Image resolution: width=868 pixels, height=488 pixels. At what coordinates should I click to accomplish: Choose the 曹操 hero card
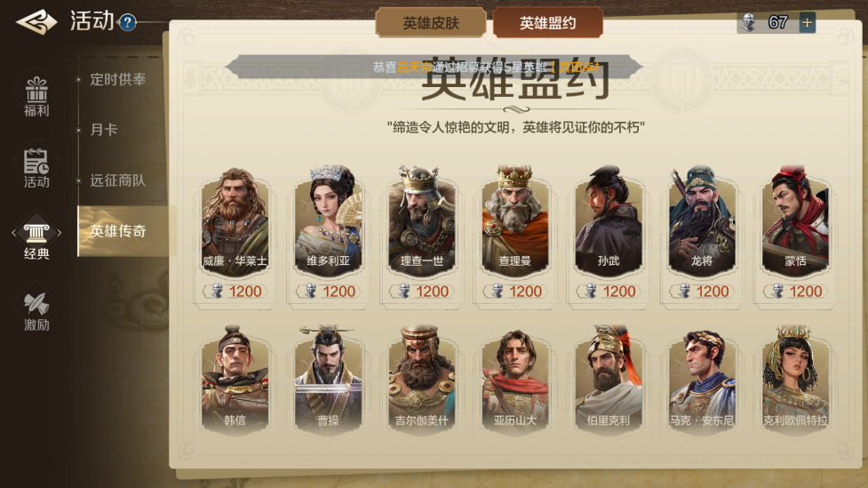point(328,380)
